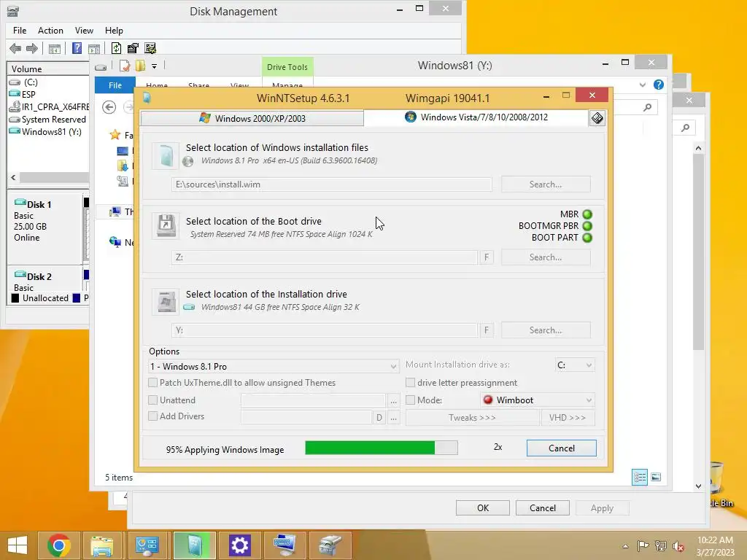Click OK in the background dialog
The height and width of the screenshot is (560, 747).
click(x=483, y=508)
